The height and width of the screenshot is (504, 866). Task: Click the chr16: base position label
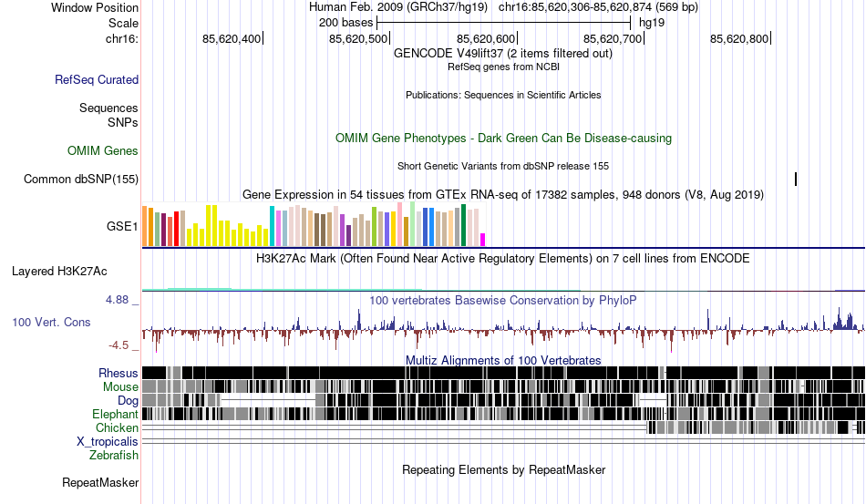click(x=121, y=38)
